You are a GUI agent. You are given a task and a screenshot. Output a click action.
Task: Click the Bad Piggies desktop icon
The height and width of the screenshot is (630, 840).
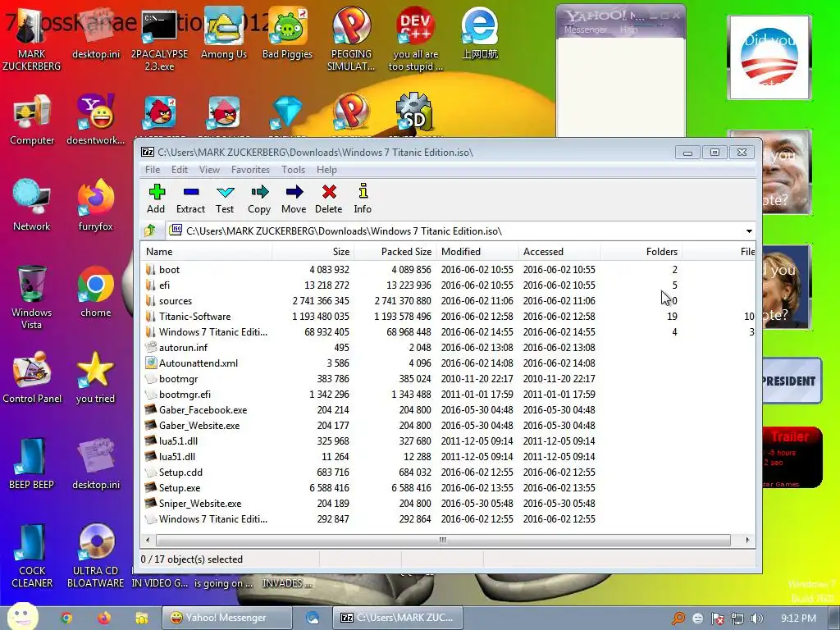tap(288, 33)
